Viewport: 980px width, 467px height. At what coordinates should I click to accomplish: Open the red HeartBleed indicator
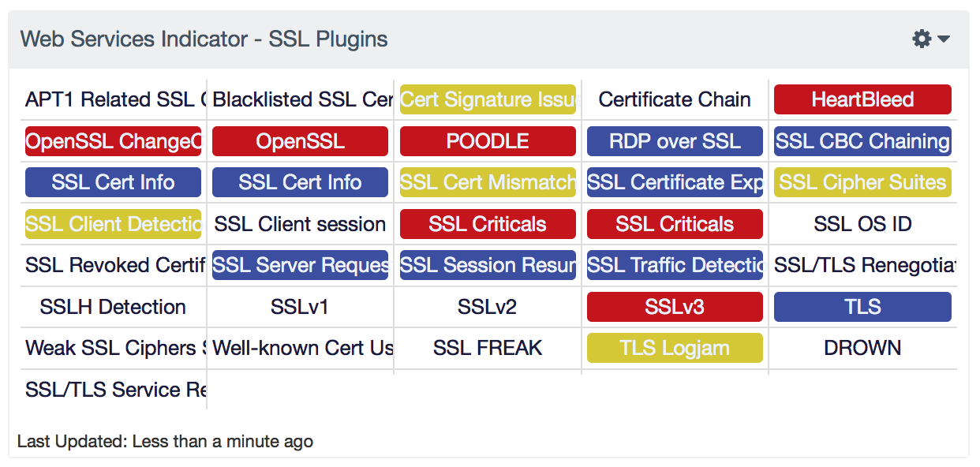pyautogui.click(x=862, y=100)
